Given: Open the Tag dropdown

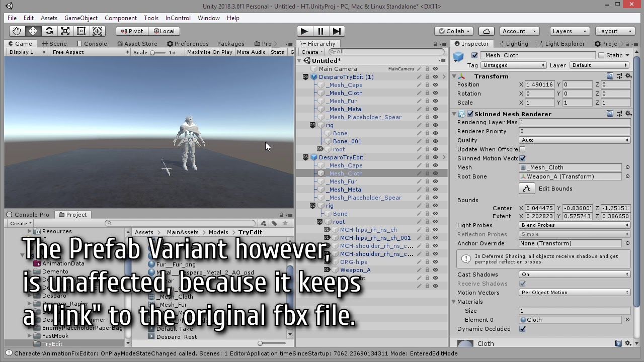Looking at the screenshot, I should [513, 65].
